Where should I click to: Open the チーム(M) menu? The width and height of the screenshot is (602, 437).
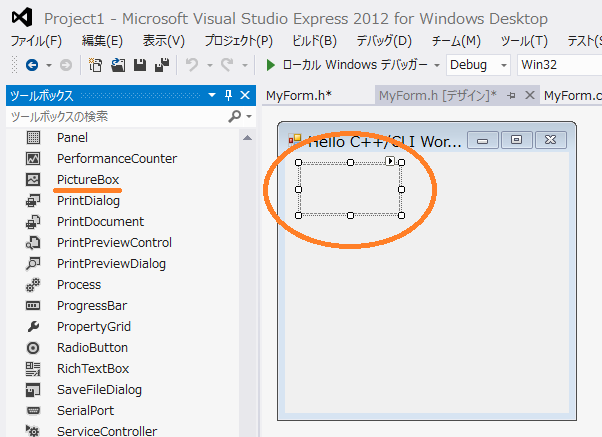(x=456, y=41)
